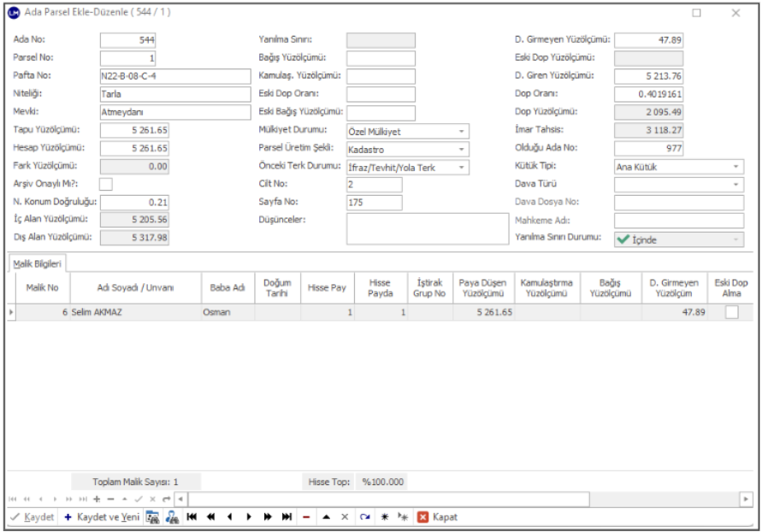Go to first record in bottom toolbar
This screenshot has height=532, width=762.
point(192,517)
